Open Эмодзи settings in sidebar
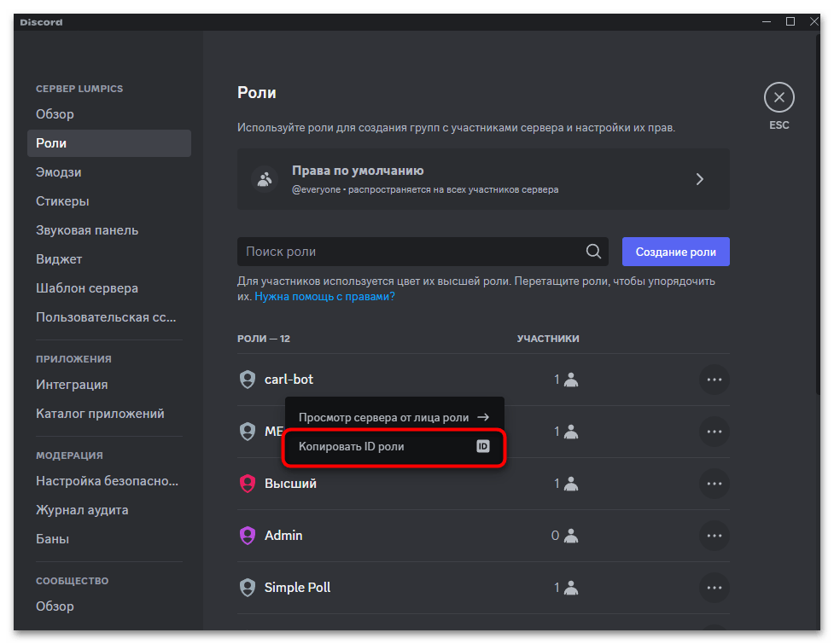Image resolution: width=834 pixels, height=644 pixels. pos(59,172)
